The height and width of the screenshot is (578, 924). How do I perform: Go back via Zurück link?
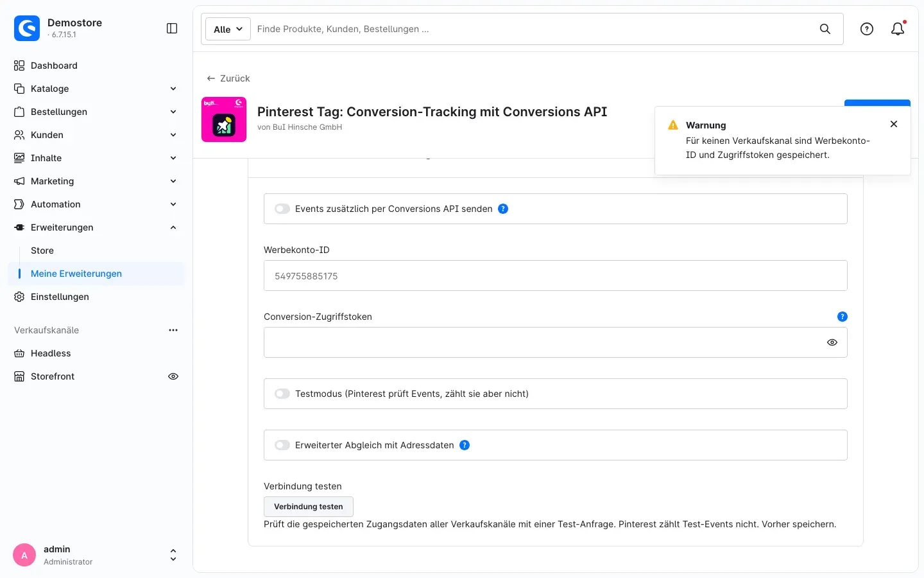click(x=228, y=78)
